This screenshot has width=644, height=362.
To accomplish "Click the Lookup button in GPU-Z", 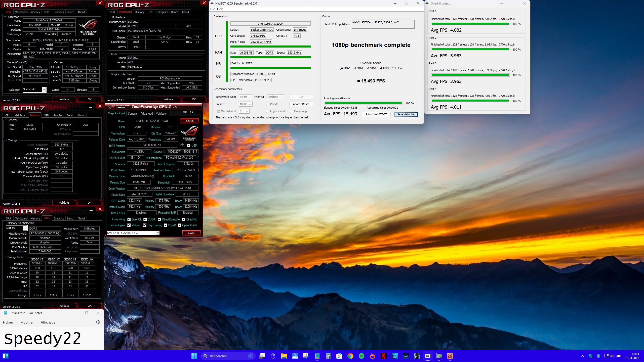I will coord(189,121).
